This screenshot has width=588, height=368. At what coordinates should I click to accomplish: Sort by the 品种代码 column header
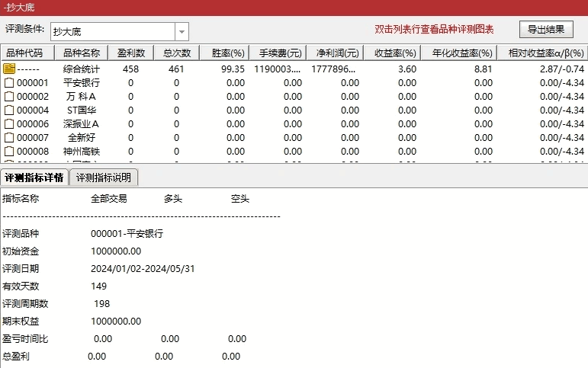coord(27,53)
